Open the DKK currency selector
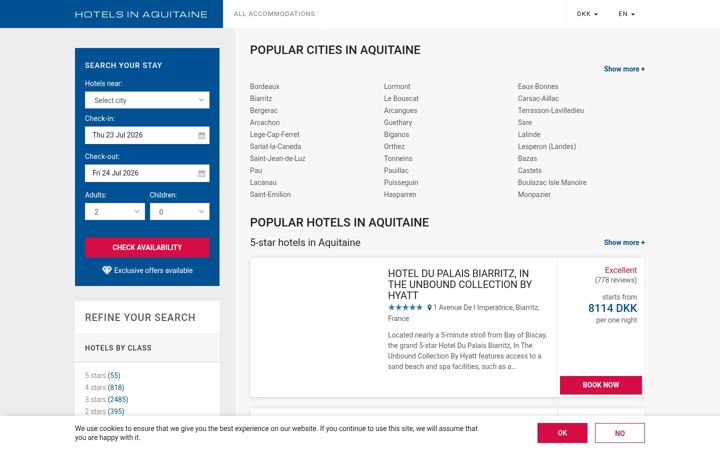The width and height of the screenshot is (720, 450). click(587, 14)
